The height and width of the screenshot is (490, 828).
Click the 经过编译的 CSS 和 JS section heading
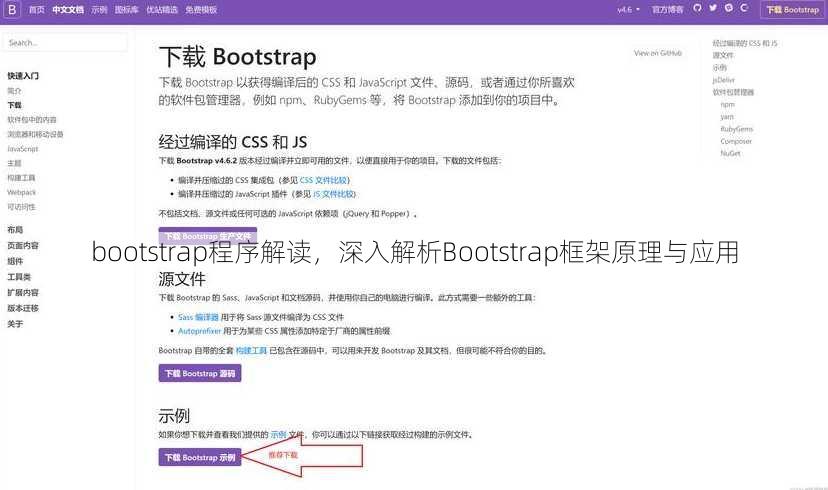[x=233, y=142]
